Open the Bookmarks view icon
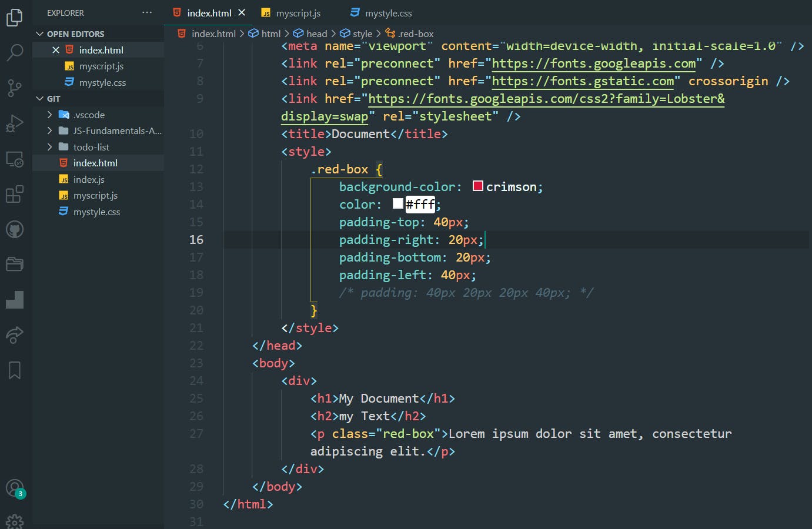812x529 pixels. pos(14,370)
